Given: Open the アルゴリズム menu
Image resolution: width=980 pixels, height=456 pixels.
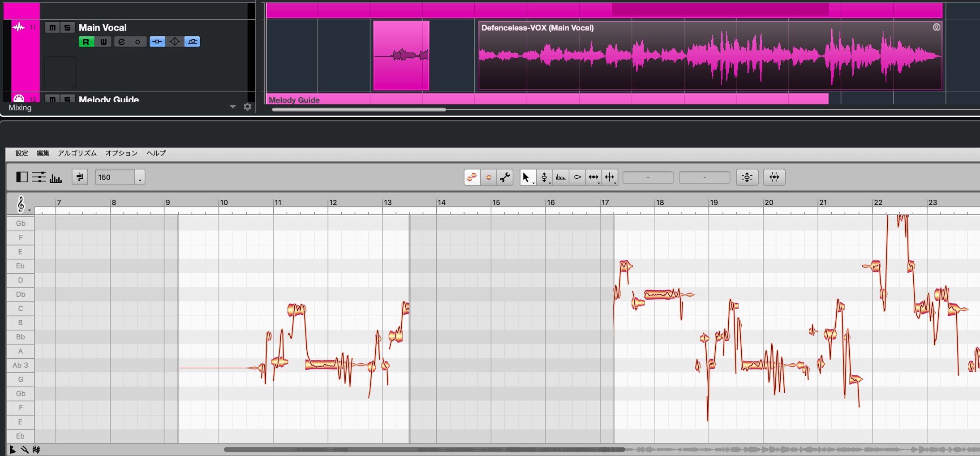Looking at the screenshot, I should (77, 153).
